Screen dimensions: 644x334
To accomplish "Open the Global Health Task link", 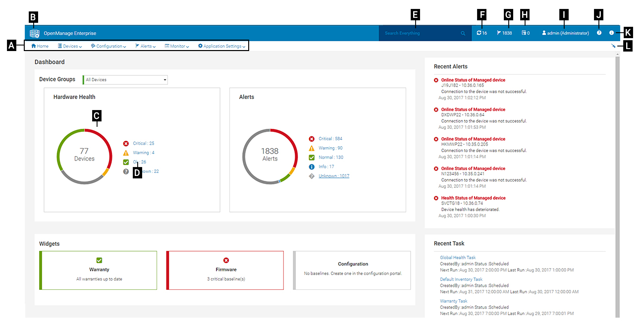I will pyautogui.click(x=457, y=257).
